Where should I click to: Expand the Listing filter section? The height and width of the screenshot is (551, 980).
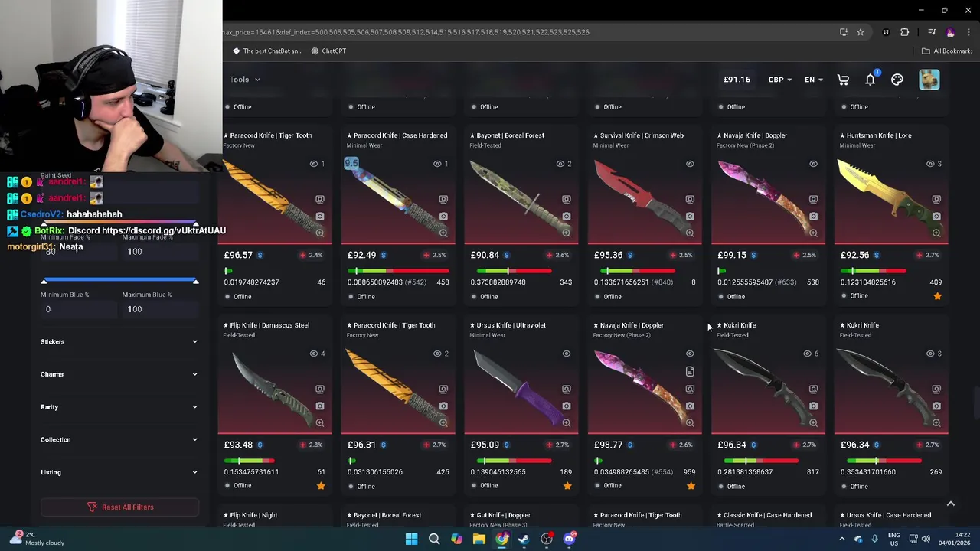point(119,472)
